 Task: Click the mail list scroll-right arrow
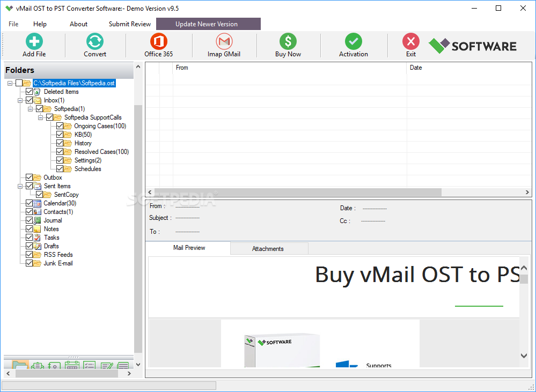pyautogui.click(x=527, y=193)
